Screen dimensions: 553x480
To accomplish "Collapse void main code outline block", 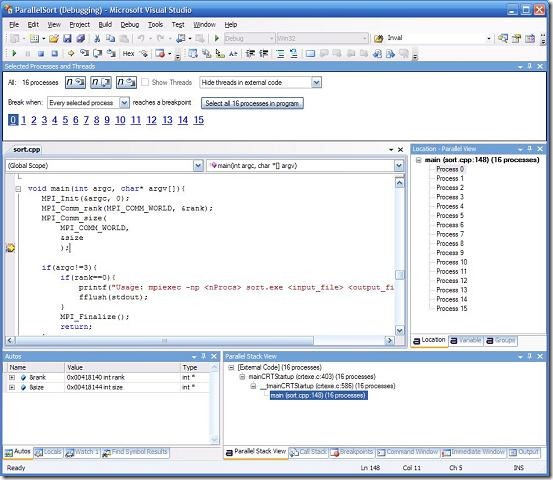I will 18,189.
